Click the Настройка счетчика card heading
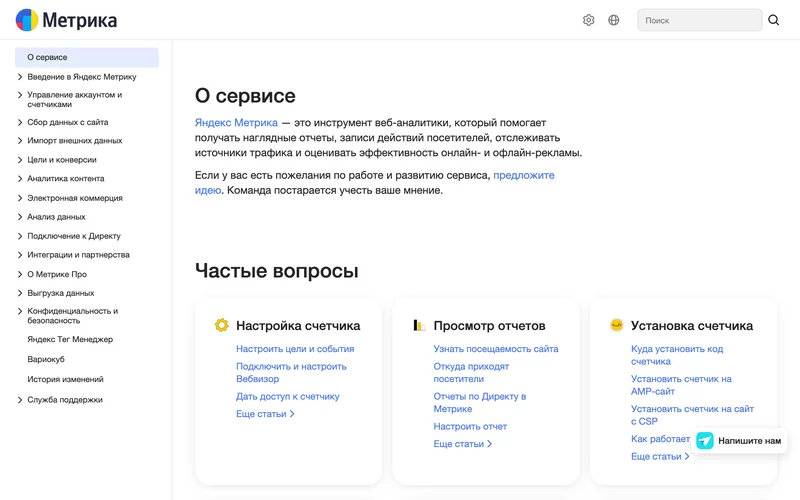 point(298,326)
